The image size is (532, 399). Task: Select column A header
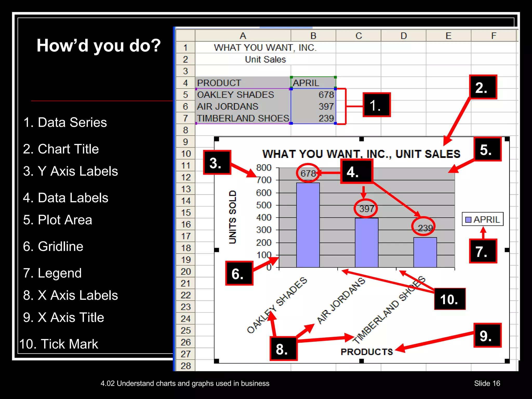click(x=243, y=36)
